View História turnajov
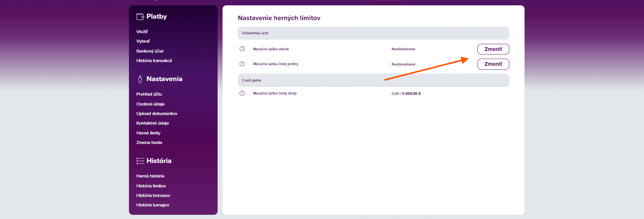Screen dimensions: 644x219 (153, 205)
